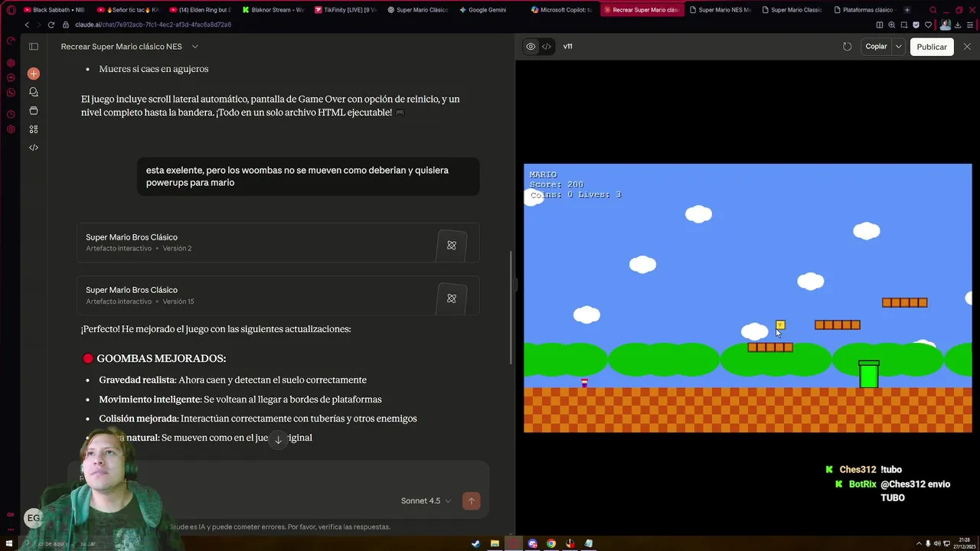The image size is (980, 551).
Task: Switch to Black Sabbath browser tab
Action: (54, 10)
